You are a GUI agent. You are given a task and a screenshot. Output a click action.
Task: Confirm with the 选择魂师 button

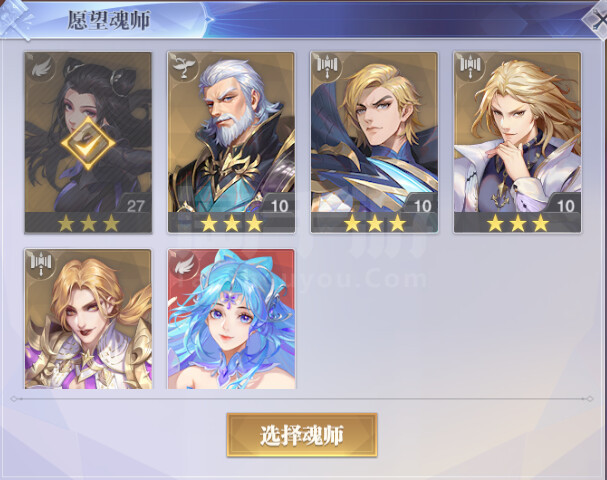tap(302, 435)
